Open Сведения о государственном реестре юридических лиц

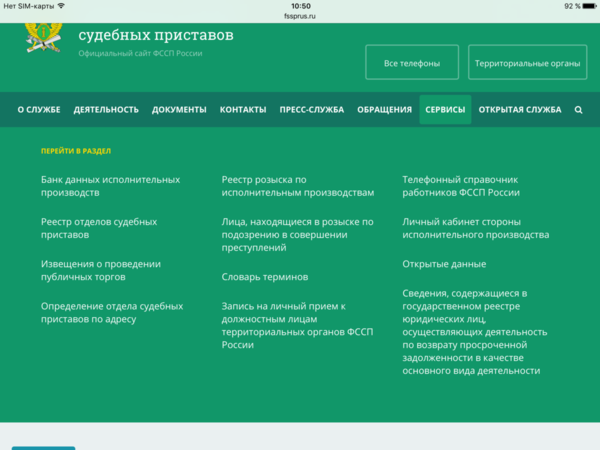click(x=475, y=332)
